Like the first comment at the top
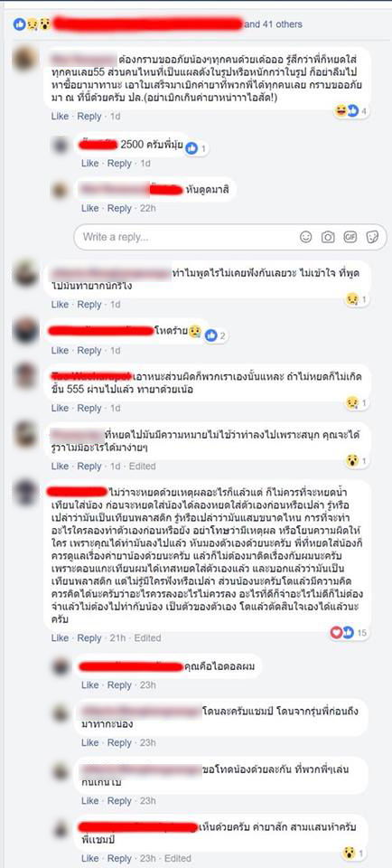 [x=60, y=117]
